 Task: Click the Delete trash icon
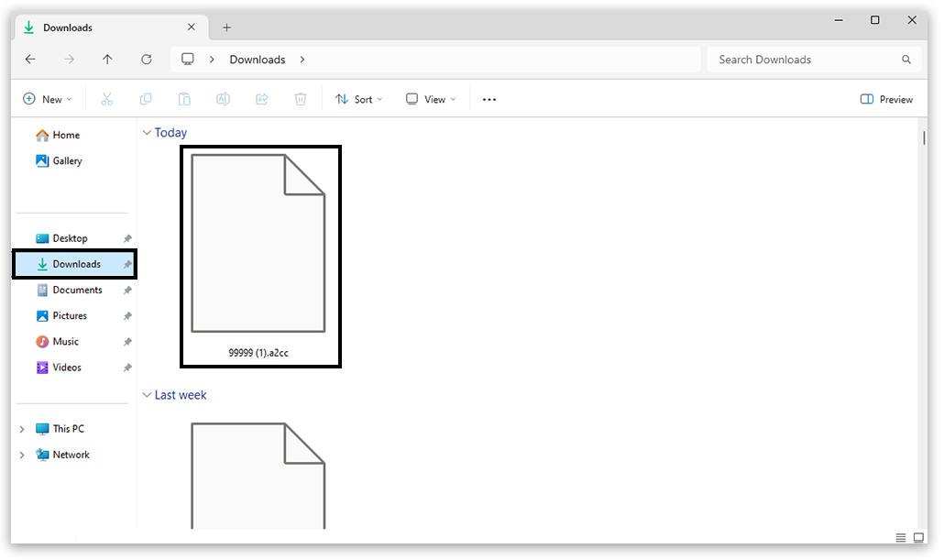[301, 99]
